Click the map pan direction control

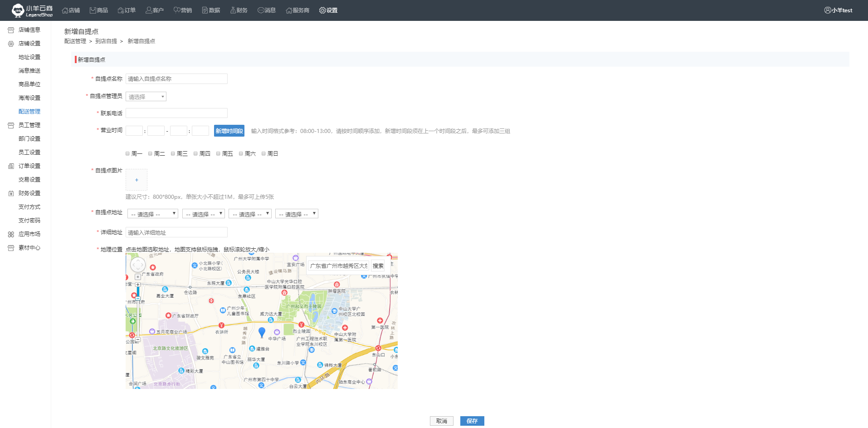138,265
